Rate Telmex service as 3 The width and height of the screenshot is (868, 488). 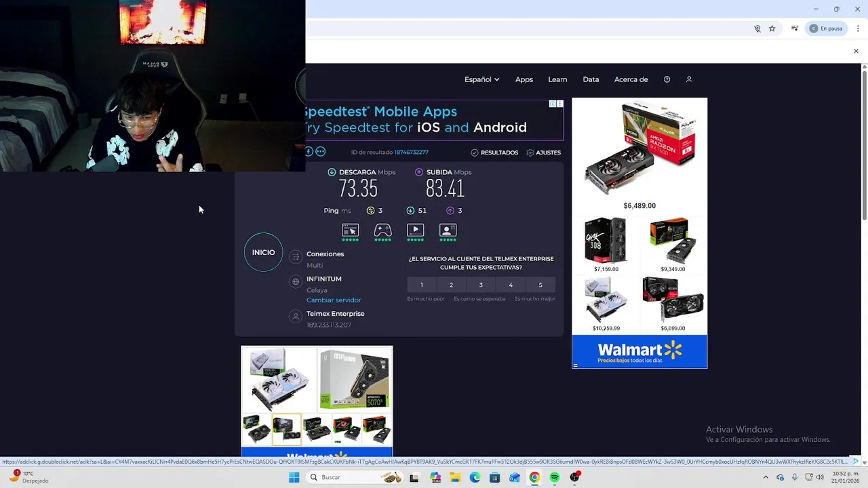click(481, 285)
